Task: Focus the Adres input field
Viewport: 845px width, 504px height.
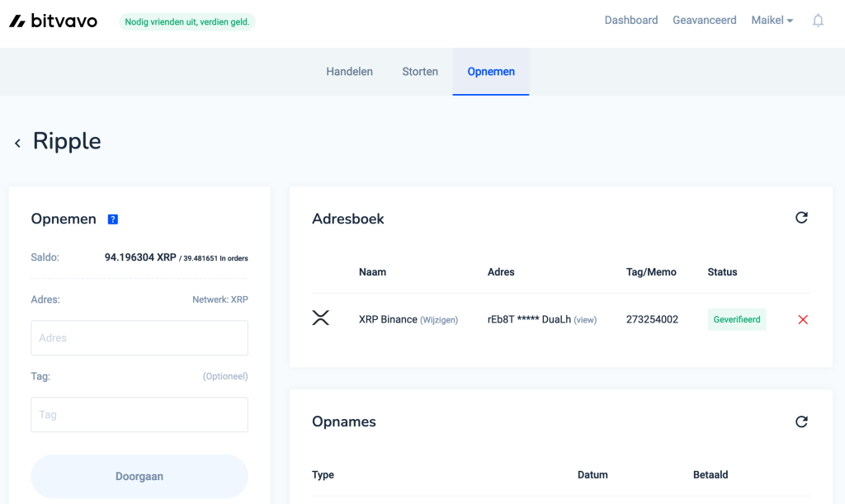Action: (139, 338)
